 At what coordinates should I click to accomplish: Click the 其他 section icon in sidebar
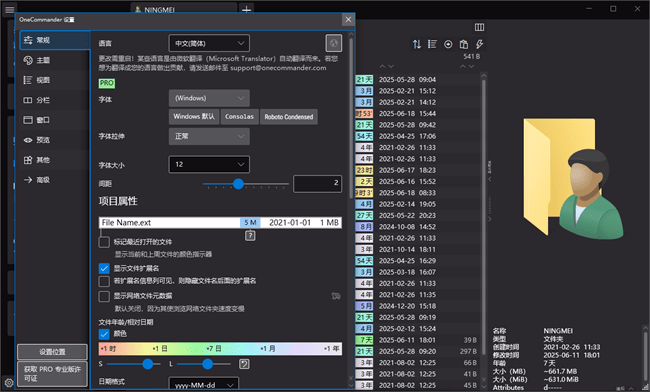(28, 160)
